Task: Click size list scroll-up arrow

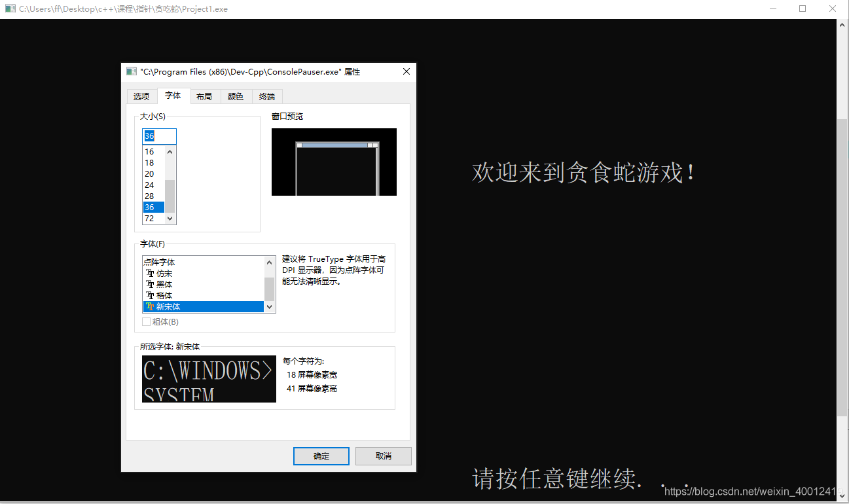Action: pyautogui.click(x=170, y=151)
